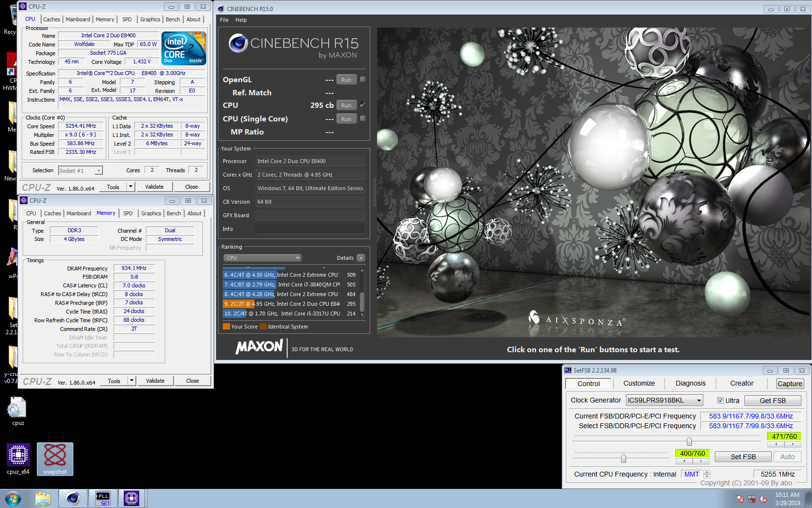The height and width of the screenshot is (508, 812).
Task: Select ranking row 7 Core i7-3840QM
Action: point(290,284)
